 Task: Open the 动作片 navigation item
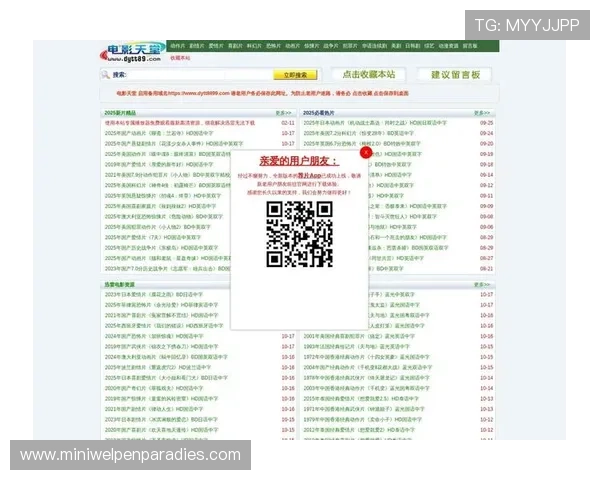coord(178,46)
